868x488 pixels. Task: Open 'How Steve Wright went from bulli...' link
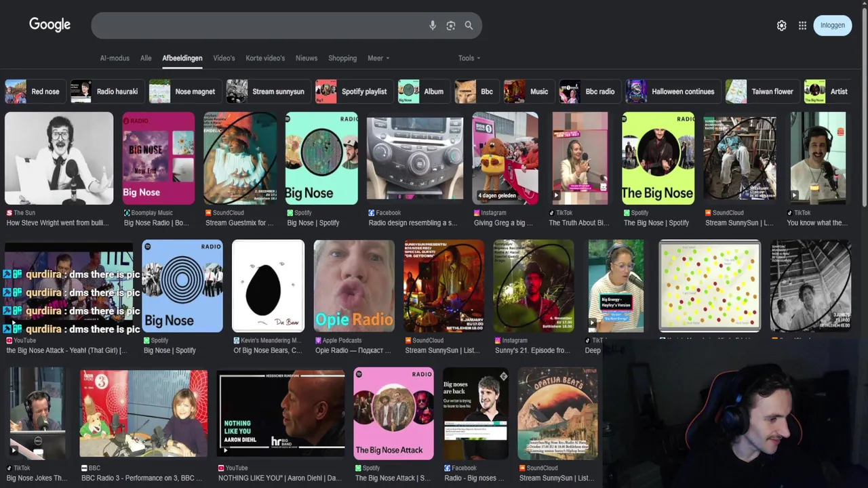58,223
